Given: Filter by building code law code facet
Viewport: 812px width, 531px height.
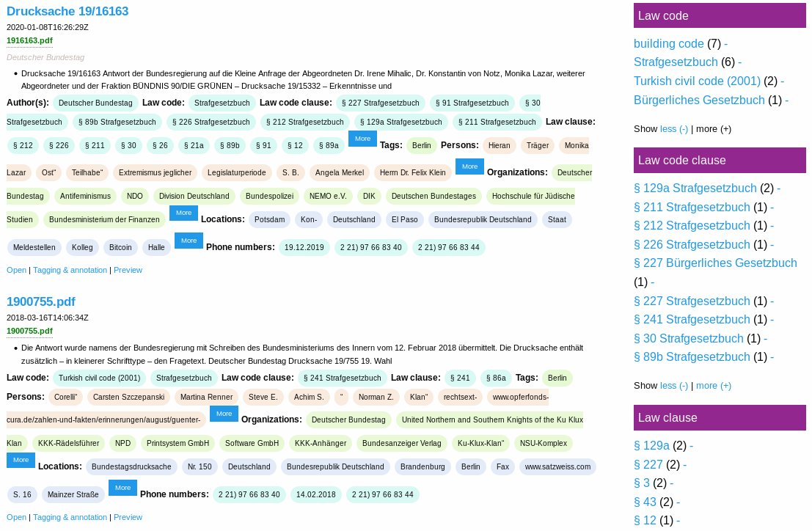Looking at the screenshot, I should tap(668, 44).
